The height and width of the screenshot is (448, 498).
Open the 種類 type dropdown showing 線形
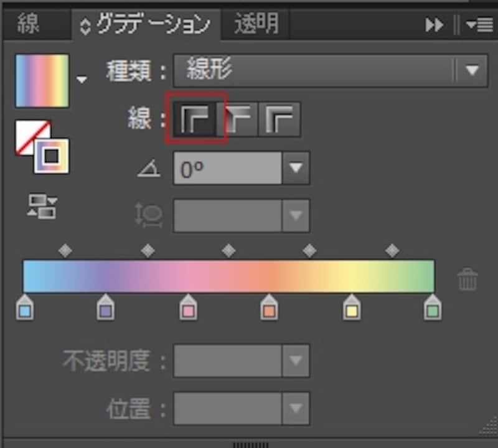[331, 70]
